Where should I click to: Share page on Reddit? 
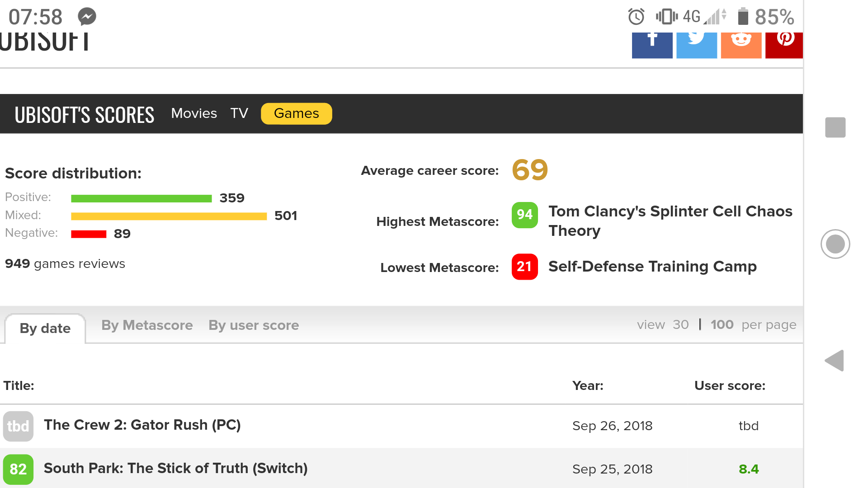(x=741, y=45)
